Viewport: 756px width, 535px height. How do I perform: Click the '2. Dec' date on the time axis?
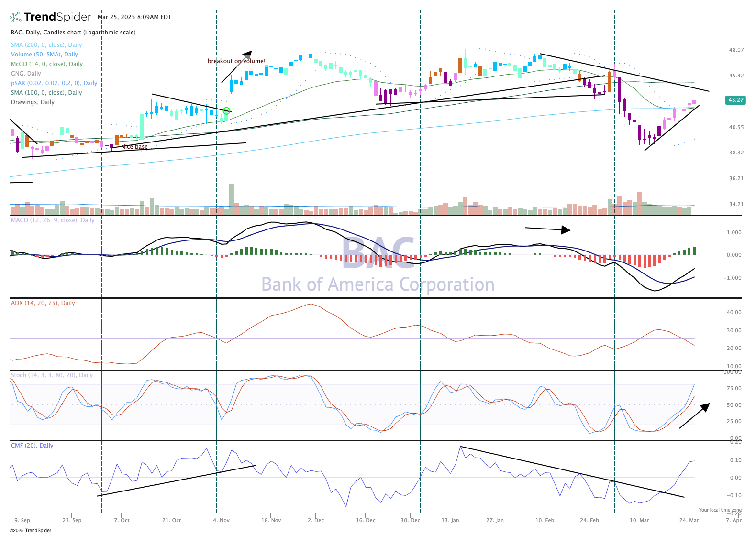pyautogui.click(x=316, y=520)
